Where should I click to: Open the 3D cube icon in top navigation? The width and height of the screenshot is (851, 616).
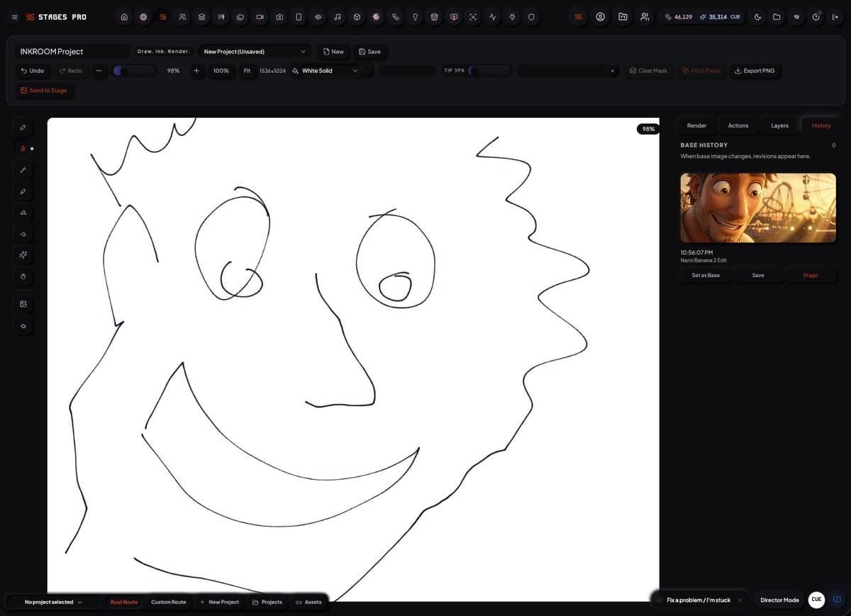357,17
